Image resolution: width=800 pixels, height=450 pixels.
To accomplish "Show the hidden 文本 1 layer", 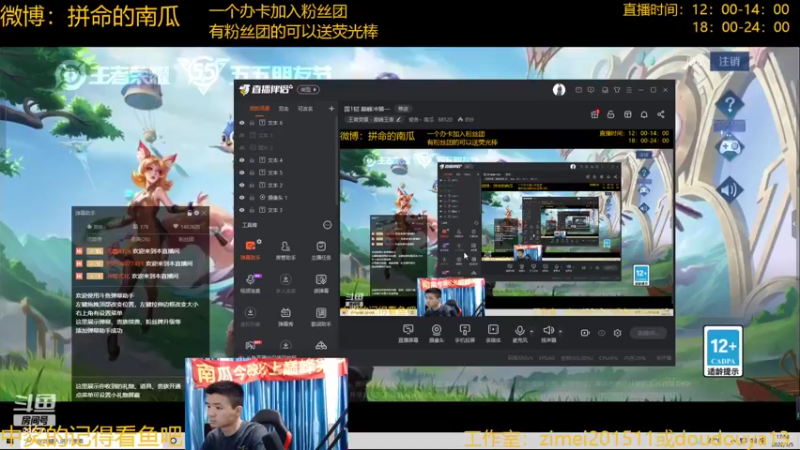I will pyautogui.click(x=242, y=135).
